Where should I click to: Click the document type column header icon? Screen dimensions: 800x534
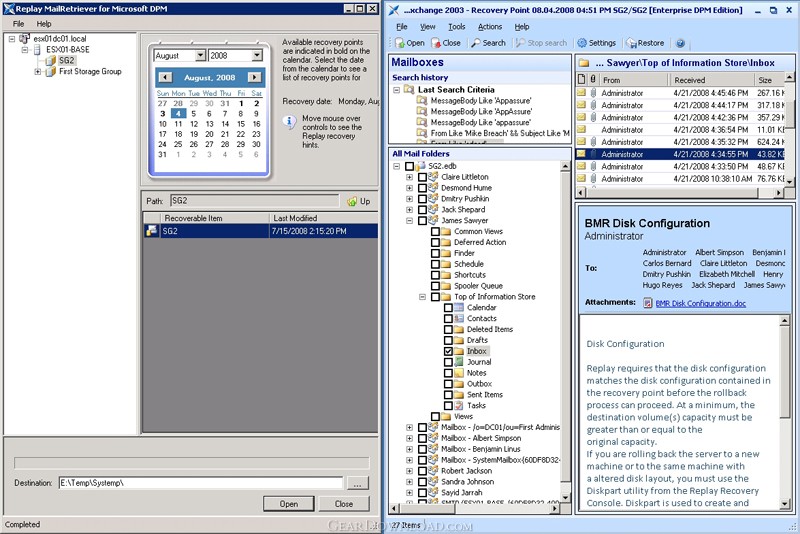(582, 80)
